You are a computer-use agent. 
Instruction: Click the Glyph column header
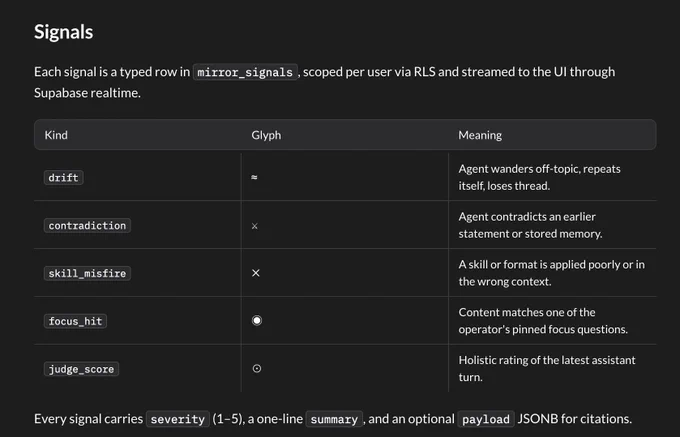click(x=266, y=135)
